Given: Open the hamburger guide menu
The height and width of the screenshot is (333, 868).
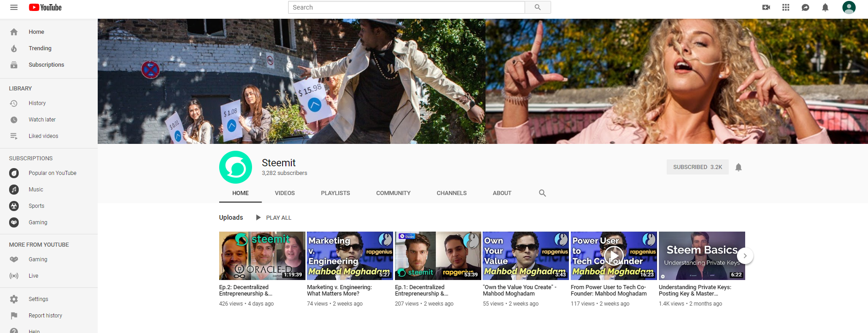Looking at the screenshot, I should coord(14,7).
